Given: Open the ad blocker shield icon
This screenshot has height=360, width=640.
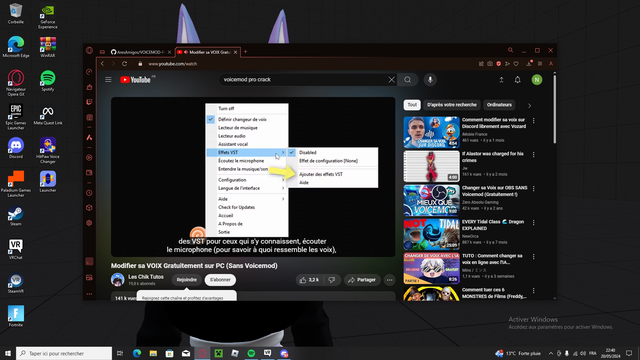Looking at the screenshot, I should pyautogui.click(x=498, y=64).
